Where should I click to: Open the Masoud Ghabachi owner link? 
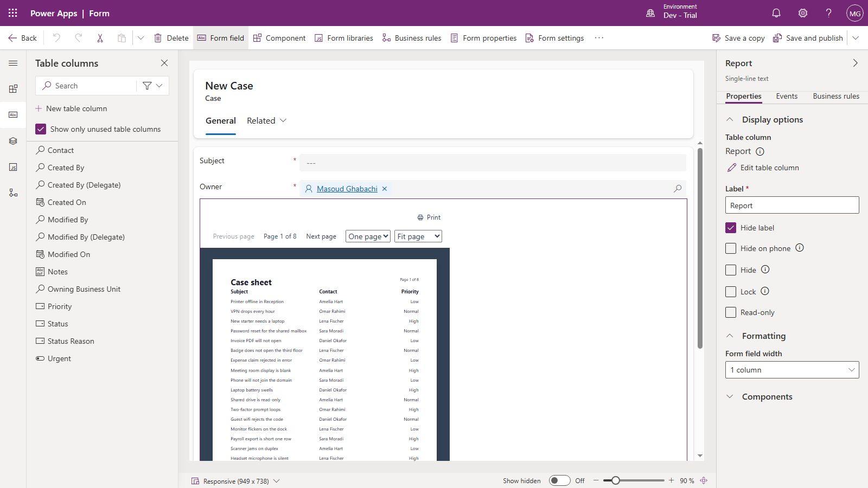[347, 189]
